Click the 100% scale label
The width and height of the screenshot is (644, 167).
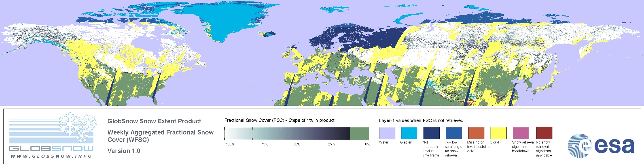(x=230, y=144)
